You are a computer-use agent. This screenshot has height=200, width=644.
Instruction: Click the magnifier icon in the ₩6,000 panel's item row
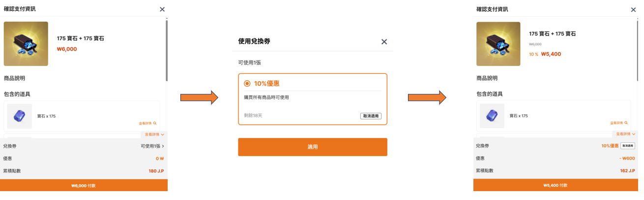(x=155, y=123)
